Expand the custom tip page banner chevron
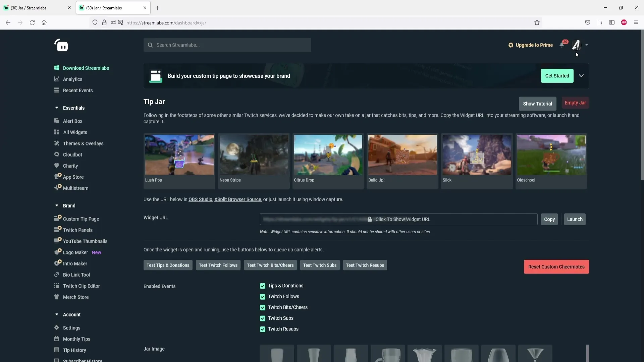644x362 pixels. point(581,76)
